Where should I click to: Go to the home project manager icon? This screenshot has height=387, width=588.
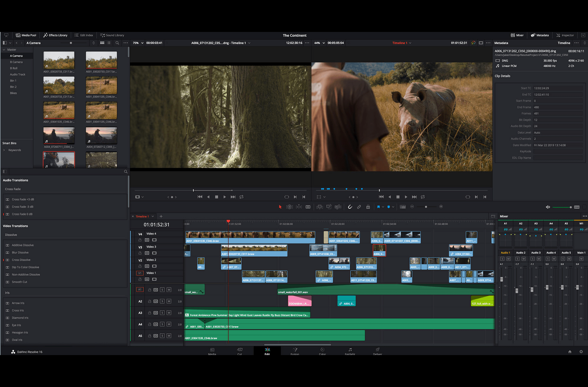click(x=570, y=352)
